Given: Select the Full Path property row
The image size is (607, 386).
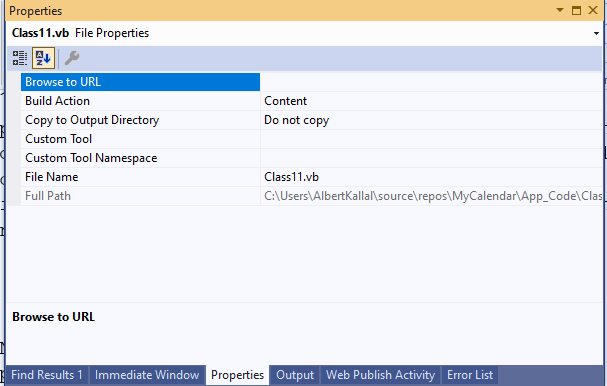Looking at the screenshot, I should coord(140,196).
